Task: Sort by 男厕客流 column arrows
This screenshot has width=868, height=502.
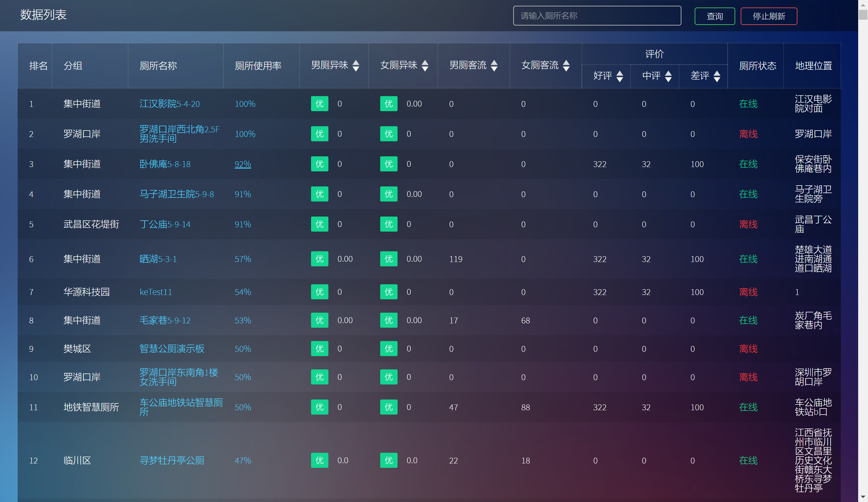Action: [x=494, y=65]
